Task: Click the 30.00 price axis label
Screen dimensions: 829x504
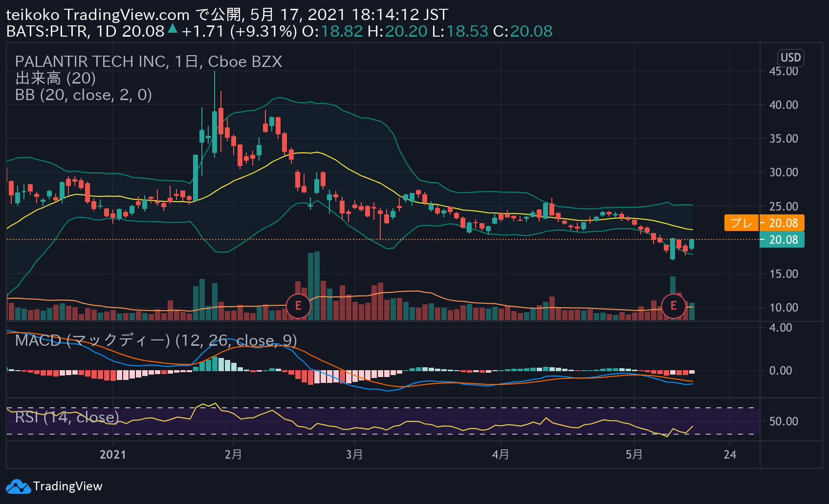Action: 784,172
